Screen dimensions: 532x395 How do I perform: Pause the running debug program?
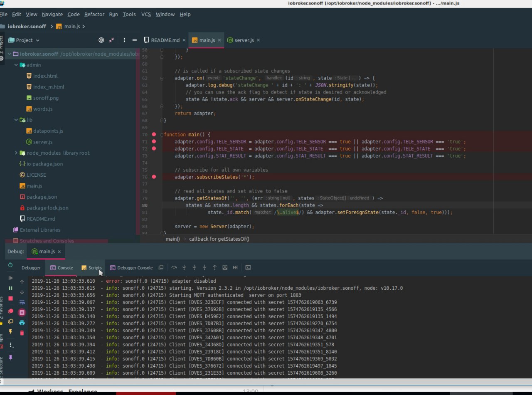point(10,288)
